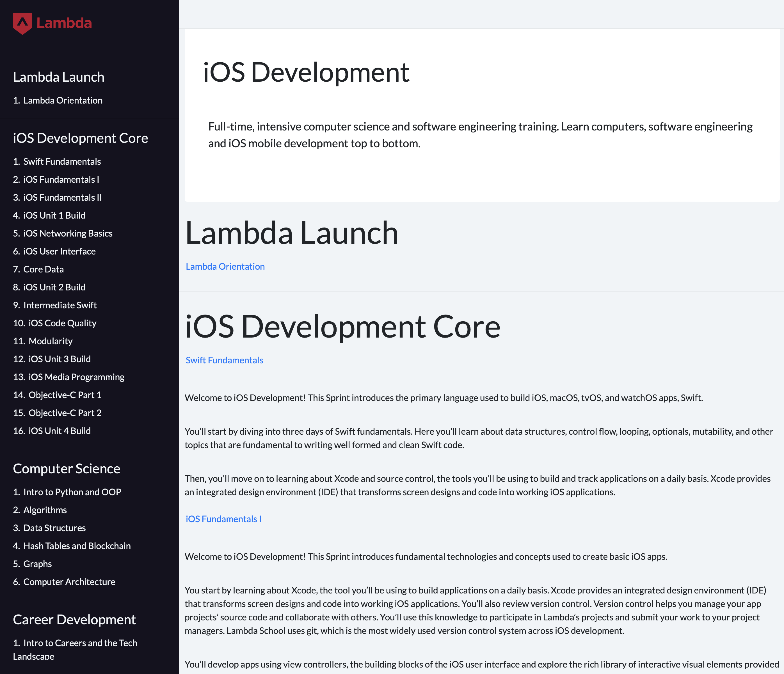
Task: Open iOS Unit 1 Build sidebar entry
Action: (x=54, y=215)
